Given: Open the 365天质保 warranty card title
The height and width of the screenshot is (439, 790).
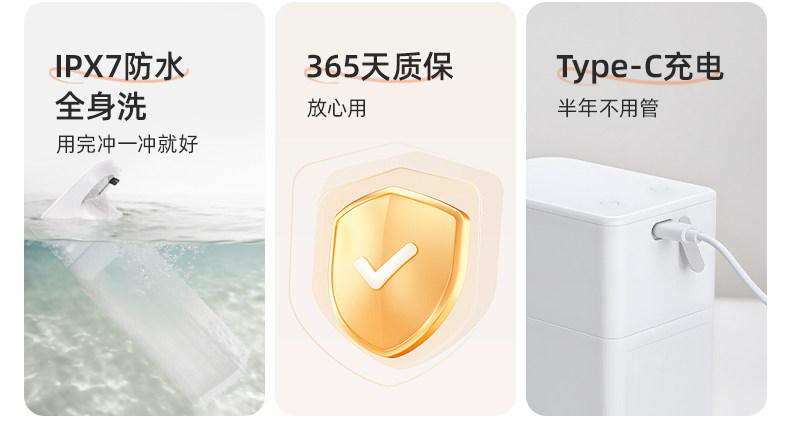Looking at the screenshot, I should [x=380, y=67].
